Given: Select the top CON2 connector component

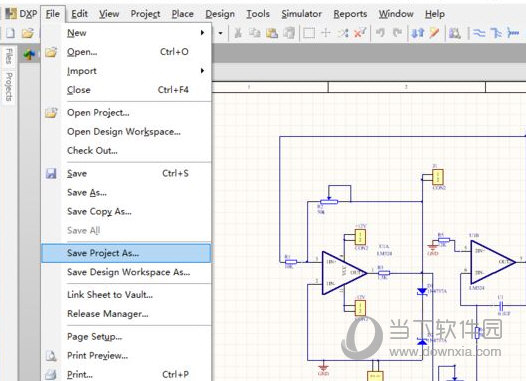Looking at the screenshot, I should point(438,177).
